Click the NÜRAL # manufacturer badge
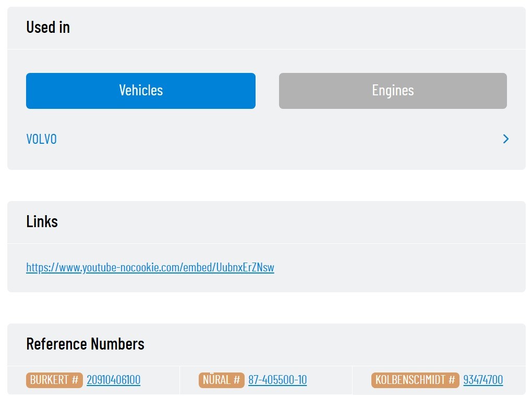This screenshot has height=410, width=532. (221, 380)
